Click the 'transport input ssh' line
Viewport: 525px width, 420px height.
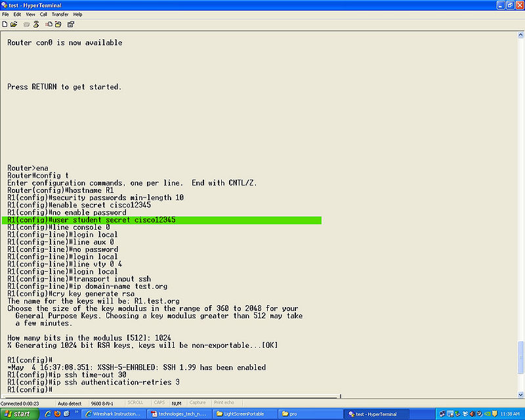79,279
